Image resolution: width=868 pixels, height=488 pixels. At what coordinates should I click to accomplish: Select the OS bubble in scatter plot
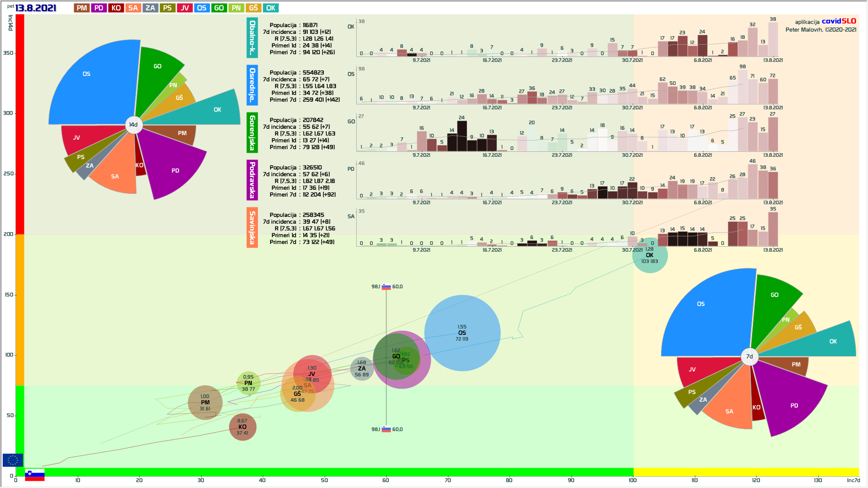(462, 333)
